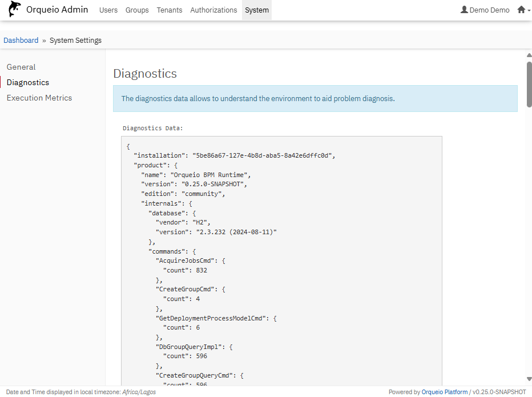This screenshot has height=397, width=532.
Task: Click the Orqueio Platform footer link
Action: click(x=444, y=392)
